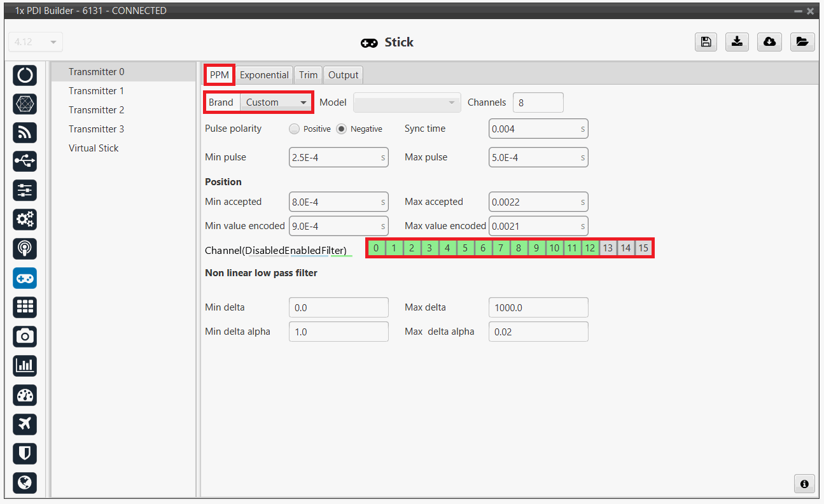
Task: Switch to the Output tab
Action: [x=343, y=75]
